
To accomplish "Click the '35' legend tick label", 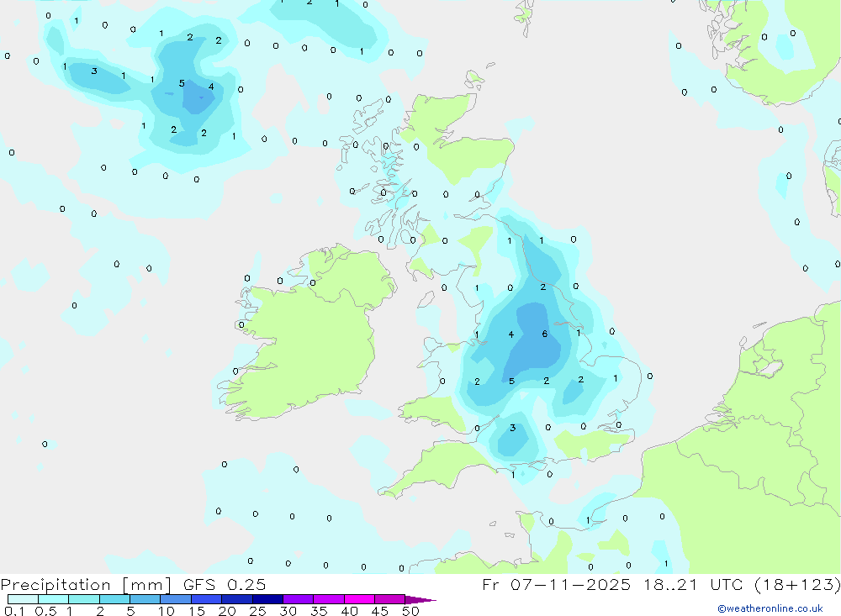I will tap(319, 611).
